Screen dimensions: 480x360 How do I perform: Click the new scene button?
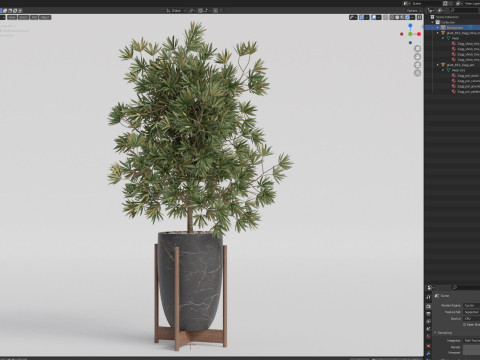pos(446,4)
